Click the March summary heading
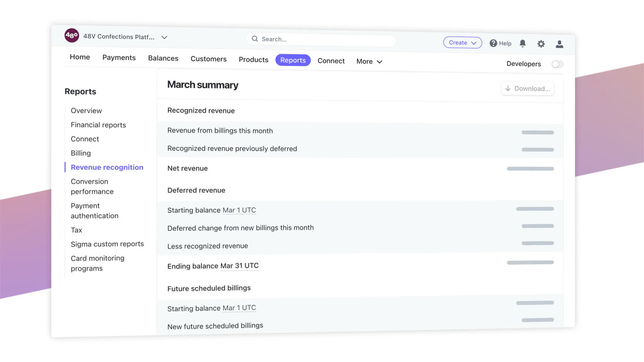This screenshot has width=644, height=362. tap(203, 85)
